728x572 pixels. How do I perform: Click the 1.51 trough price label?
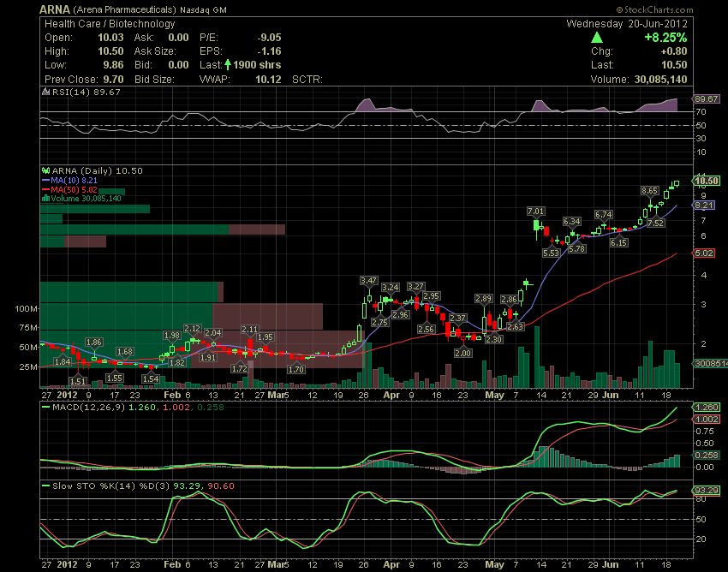pyautogui.click(x=78, y=381)
